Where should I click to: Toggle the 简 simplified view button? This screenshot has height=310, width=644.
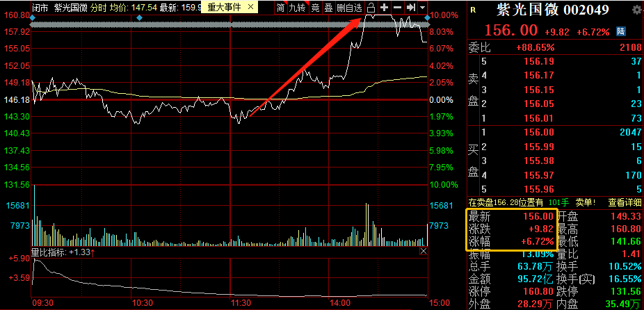click(280, 8)
